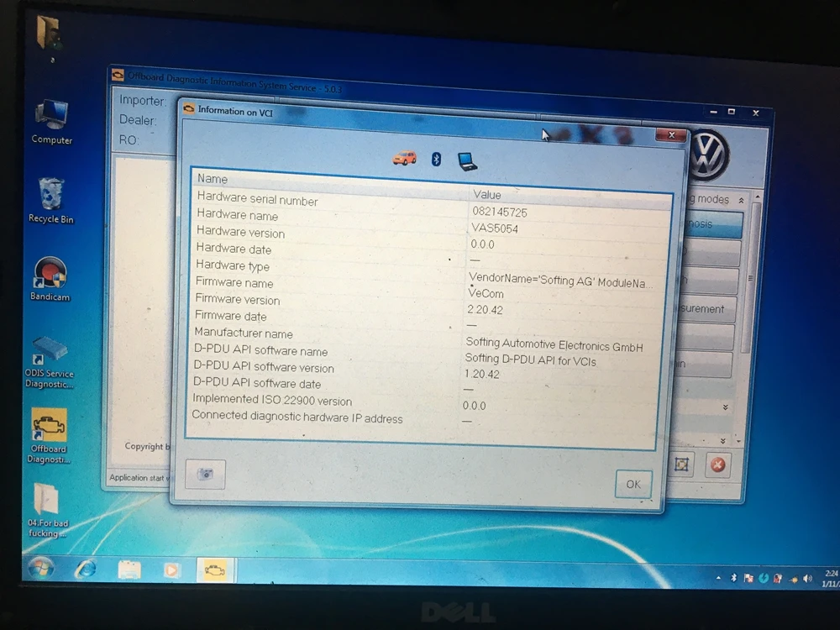Click the car icon in VCI dialog
840x630 pixels.
tap(405, 158)
